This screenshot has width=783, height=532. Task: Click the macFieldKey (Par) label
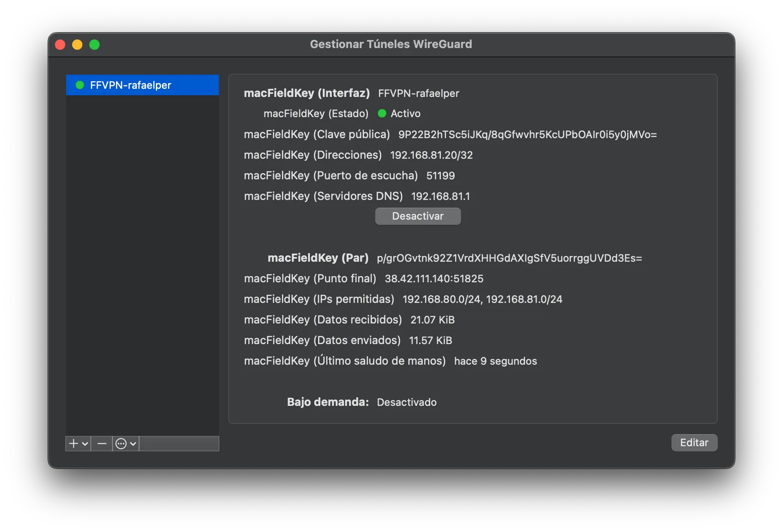[318, 258]
